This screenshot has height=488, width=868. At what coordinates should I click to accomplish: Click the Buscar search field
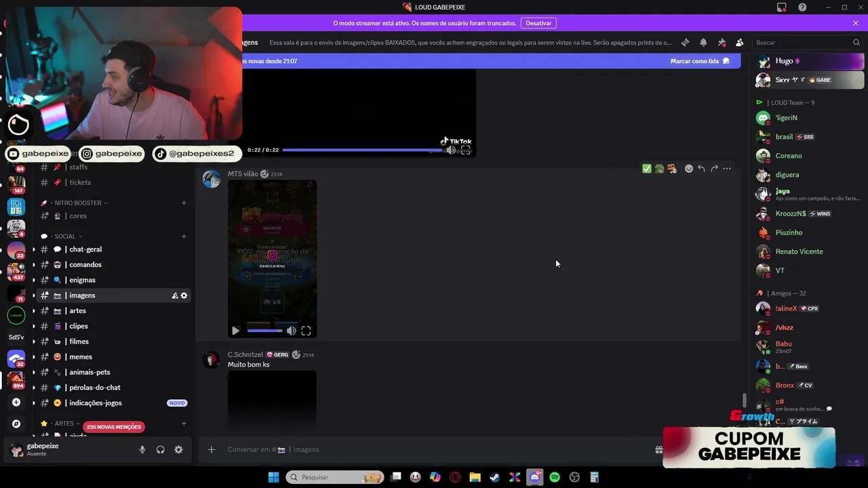[x=807, y=42]
